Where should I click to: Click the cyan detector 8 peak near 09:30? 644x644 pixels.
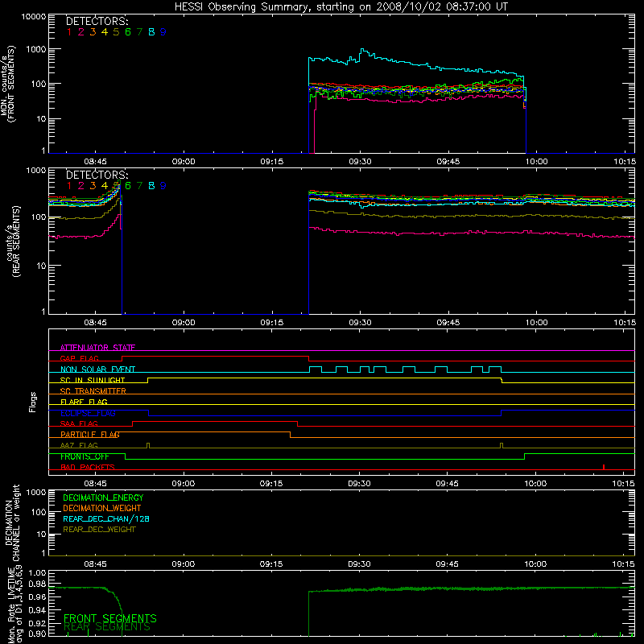pyautogui.click(x=363, y=51)
